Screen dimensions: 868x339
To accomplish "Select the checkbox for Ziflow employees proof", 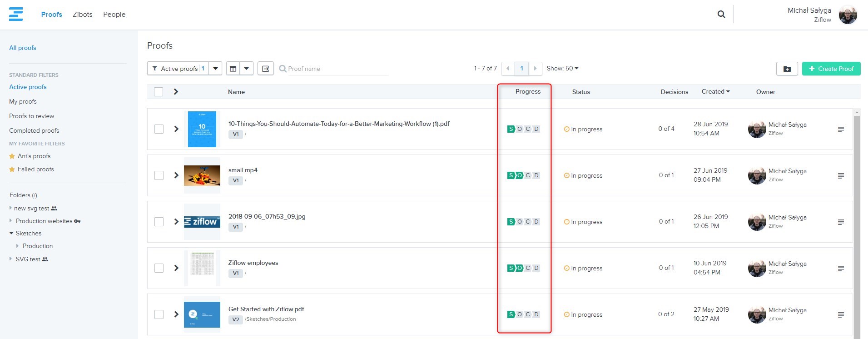I will (159, 268).
